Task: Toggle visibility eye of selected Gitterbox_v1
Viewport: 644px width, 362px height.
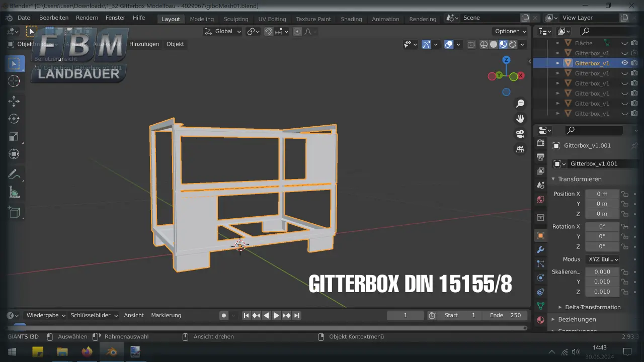Action: pos(624,63)
